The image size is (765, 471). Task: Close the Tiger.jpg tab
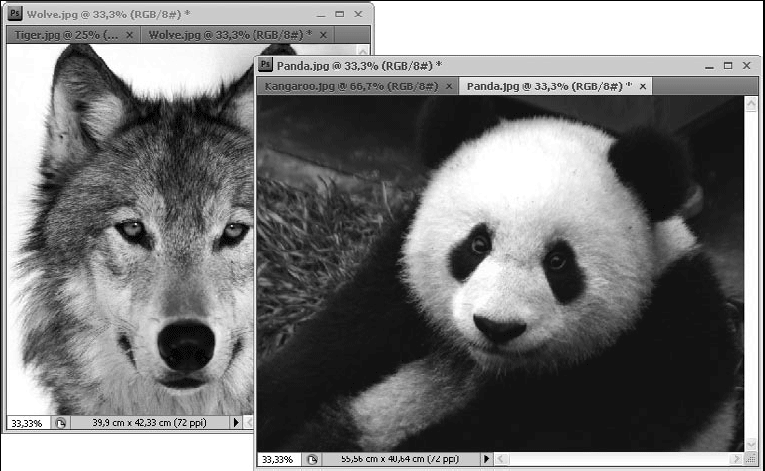[x=129, y=35]
